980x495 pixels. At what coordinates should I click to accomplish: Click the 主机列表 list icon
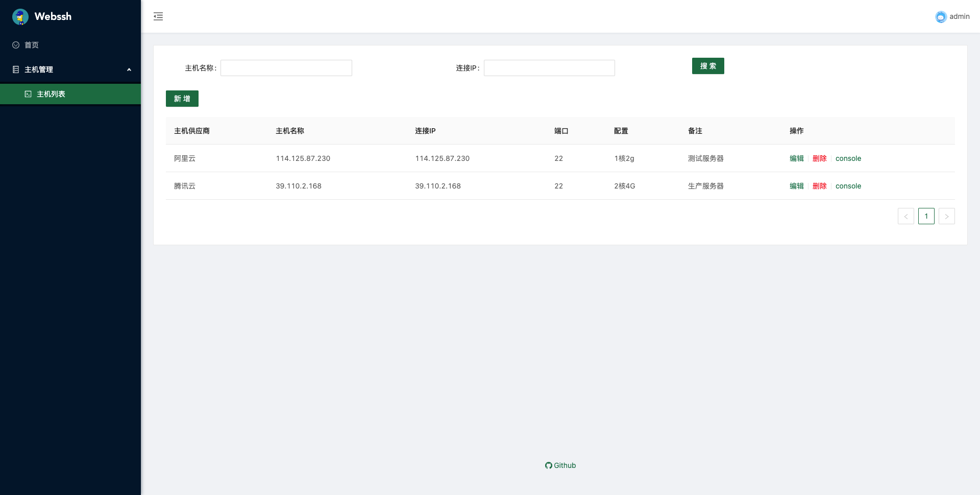coord(28,94)
